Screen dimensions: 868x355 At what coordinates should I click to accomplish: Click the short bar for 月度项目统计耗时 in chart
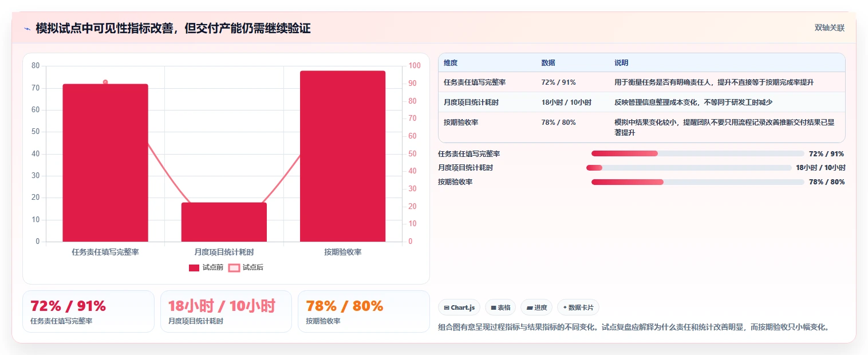(x=224, y=222)
